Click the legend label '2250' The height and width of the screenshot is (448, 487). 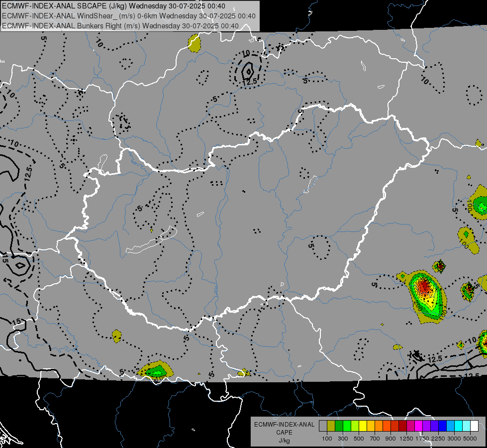pos(438,439)
